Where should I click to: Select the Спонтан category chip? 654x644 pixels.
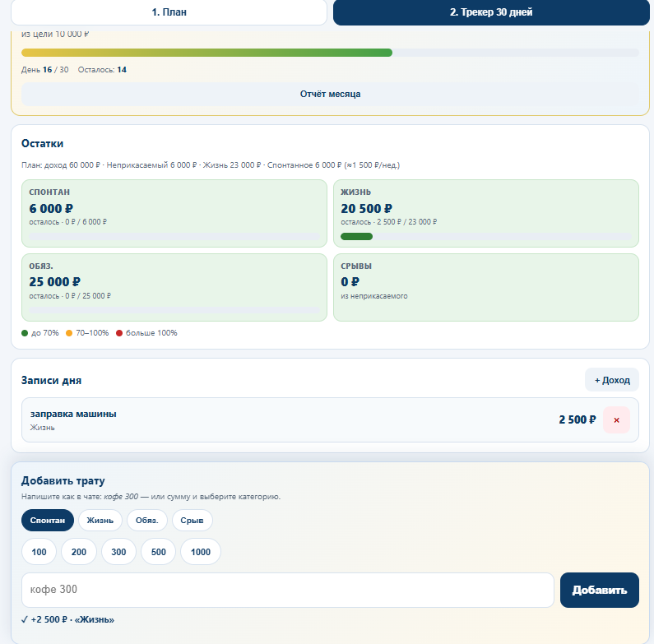tap(48, 520)
